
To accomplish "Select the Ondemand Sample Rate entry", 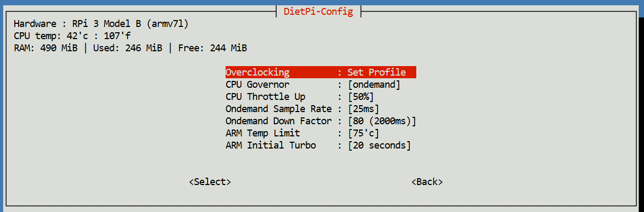I will pos(279,109).
